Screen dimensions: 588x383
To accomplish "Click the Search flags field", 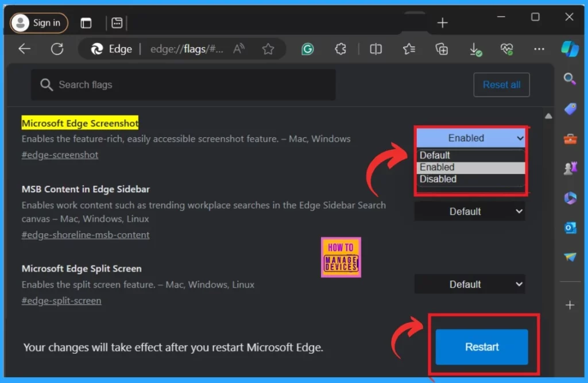I will [x=183, y=85].
